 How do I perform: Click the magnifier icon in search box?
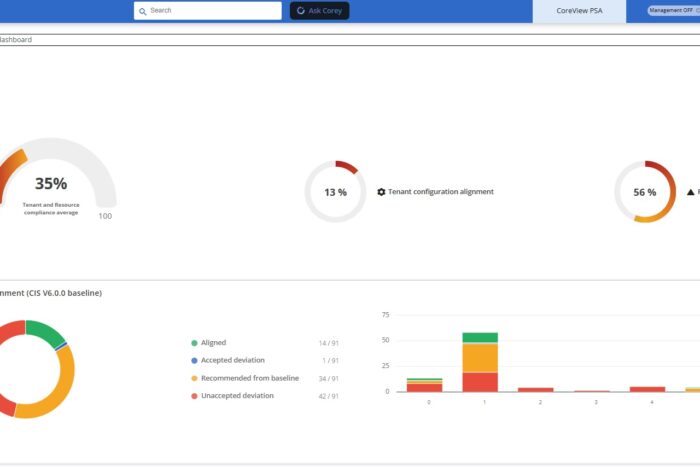143,11
